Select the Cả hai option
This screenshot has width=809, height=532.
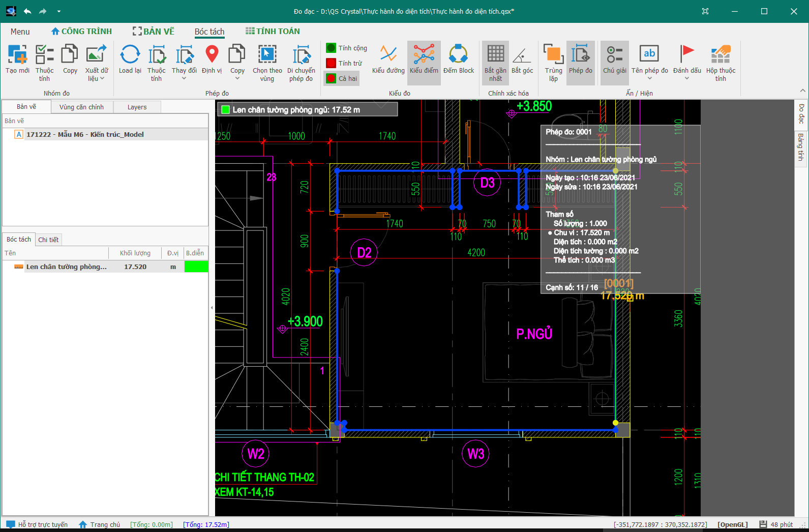coord(342,78)
